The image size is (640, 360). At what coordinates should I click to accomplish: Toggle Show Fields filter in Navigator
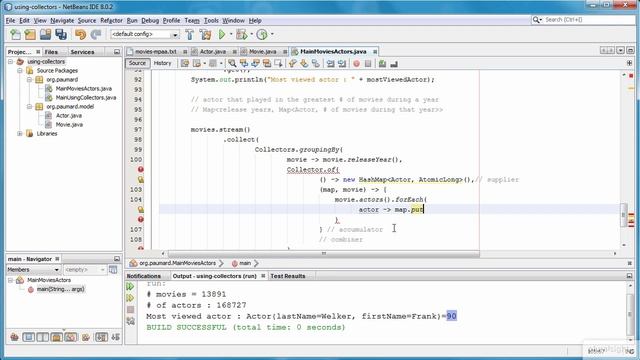(28, 337)
